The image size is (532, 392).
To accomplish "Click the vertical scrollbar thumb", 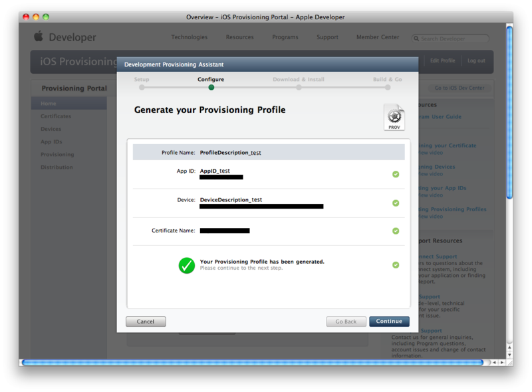I will [x=509, y=112].
